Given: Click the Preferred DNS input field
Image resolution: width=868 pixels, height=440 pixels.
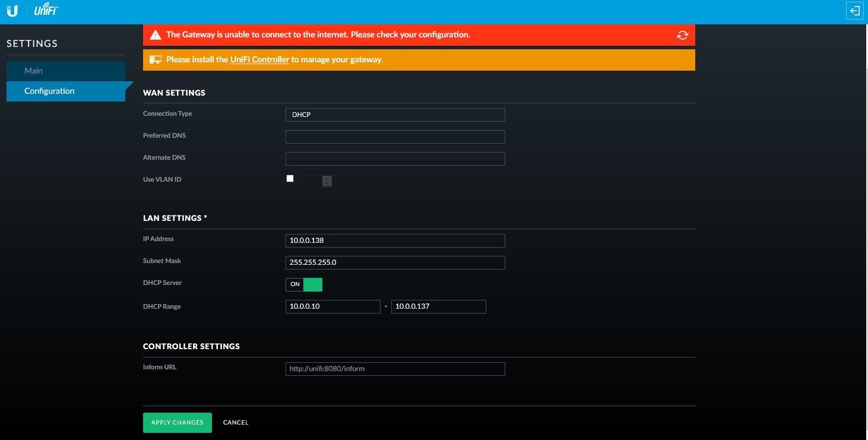Looking at the screenshot, I should 395,137.
